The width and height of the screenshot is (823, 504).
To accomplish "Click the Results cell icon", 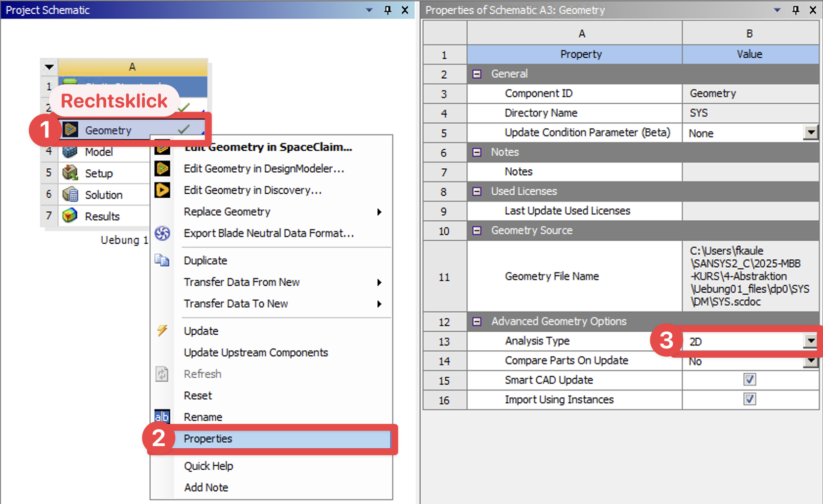I will pos(70,216).
